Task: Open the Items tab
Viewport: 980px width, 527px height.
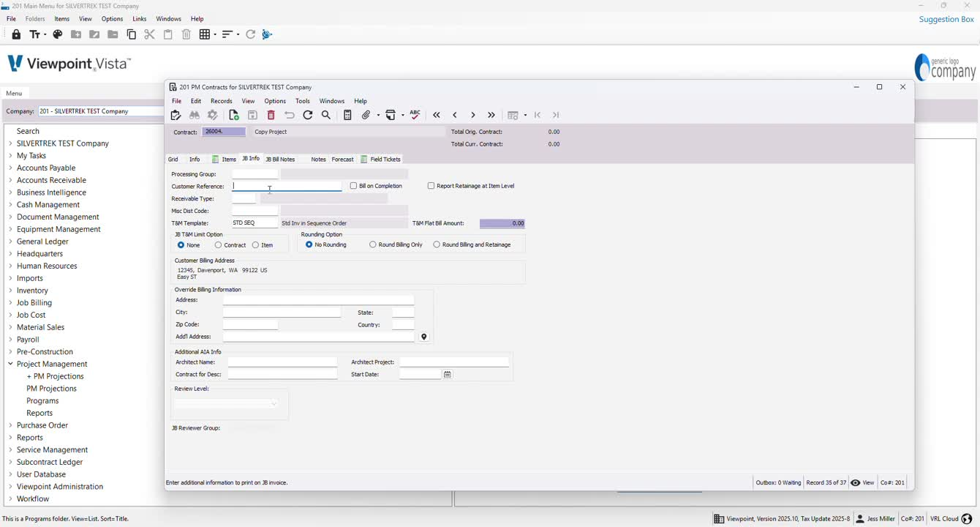Action: [x=224, y=160]
